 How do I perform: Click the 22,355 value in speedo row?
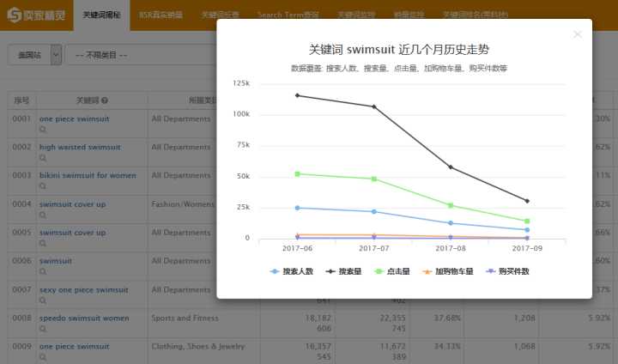[392, 318]
